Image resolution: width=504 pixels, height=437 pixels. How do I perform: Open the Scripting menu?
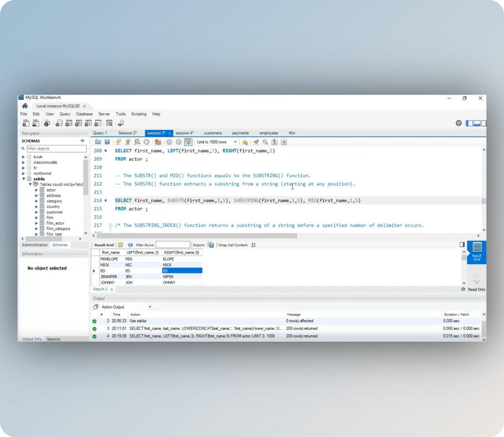click(x=139, y=114)
